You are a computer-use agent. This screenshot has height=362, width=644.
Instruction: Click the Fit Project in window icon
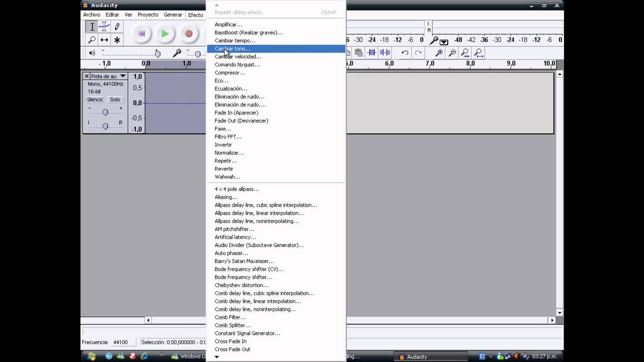click(x=478, y=52)
